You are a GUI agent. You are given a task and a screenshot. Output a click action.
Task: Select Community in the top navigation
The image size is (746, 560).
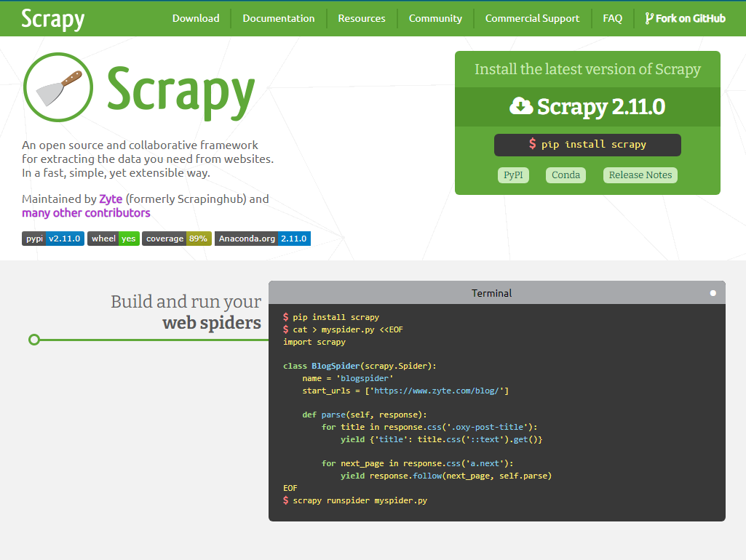[435, 18]
